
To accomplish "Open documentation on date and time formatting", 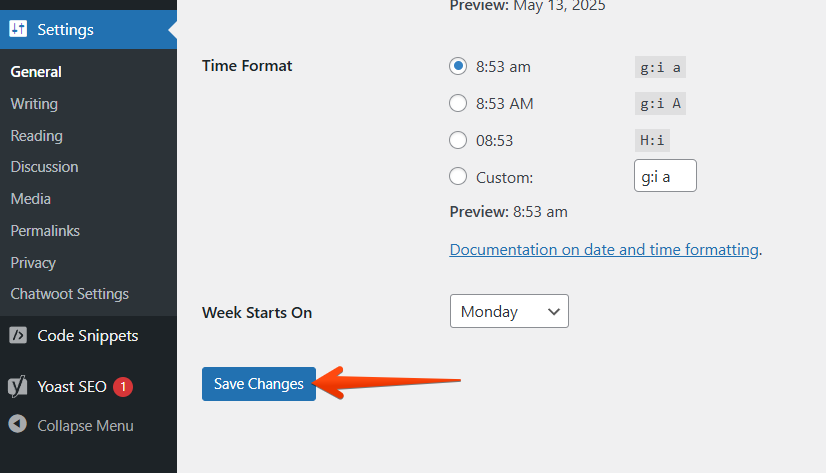I will pyautogui.click(x=603, y=249).
